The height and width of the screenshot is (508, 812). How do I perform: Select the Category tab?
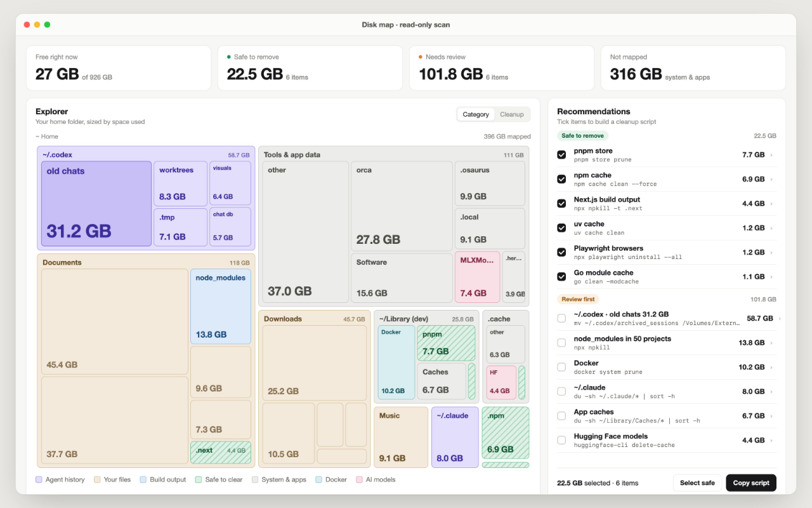pyautogui.click(x=476, y=114)
